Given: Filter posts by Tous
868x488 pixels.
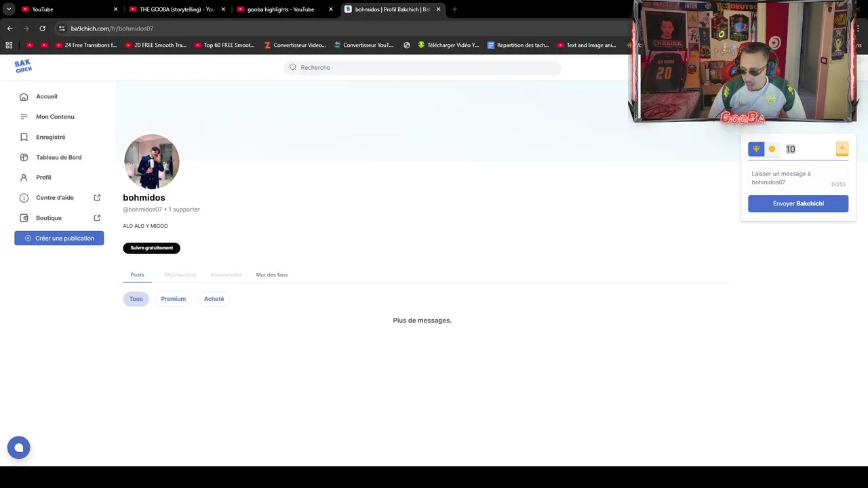Looking at the screenshot, I should (136, 299).
